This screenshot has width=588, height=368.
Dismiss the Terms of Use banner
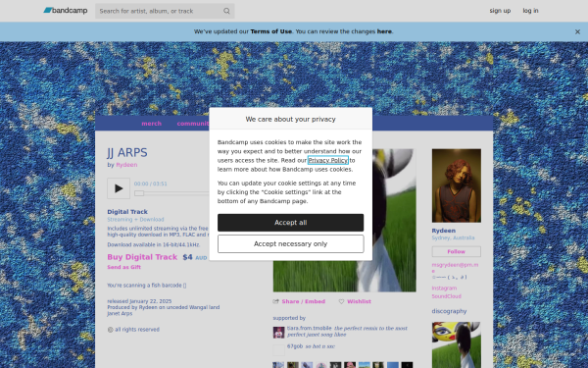coord(577,32)
